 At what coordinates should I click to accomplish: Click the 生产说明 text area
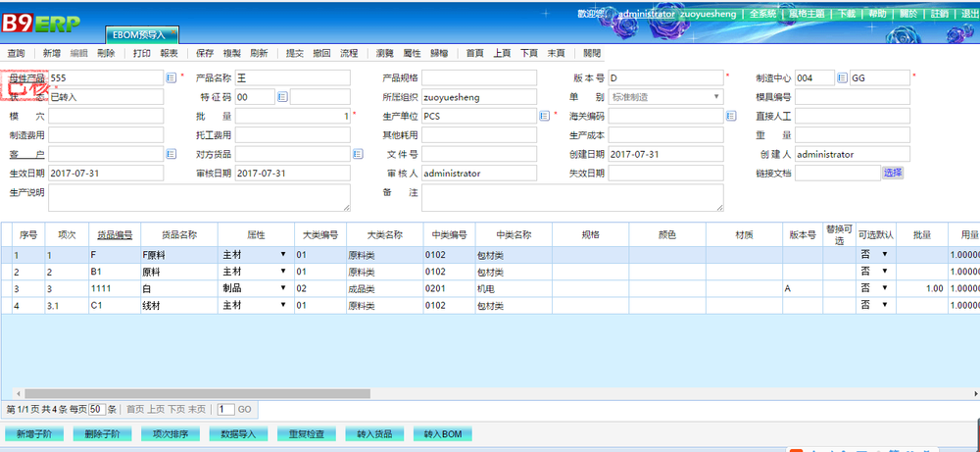tap(199, 197)
